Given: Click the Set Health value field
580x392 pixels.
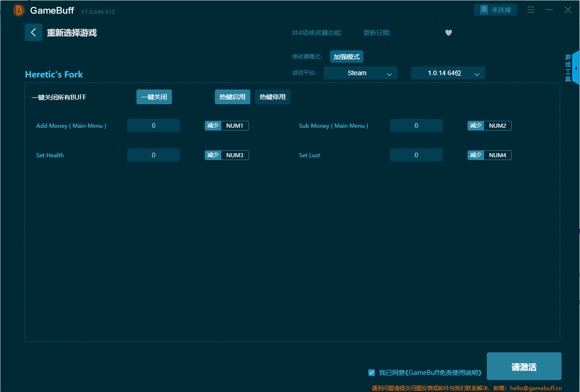Looking at the screenshot, I should click(154, 155).
